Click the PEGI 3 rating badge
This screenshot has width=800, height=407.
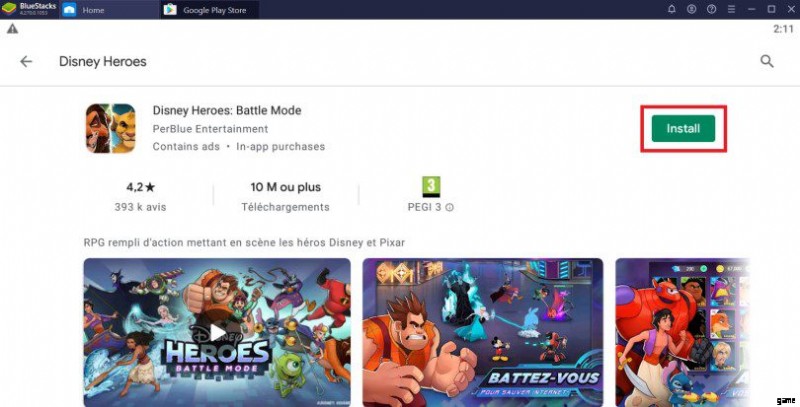point(431,186)
